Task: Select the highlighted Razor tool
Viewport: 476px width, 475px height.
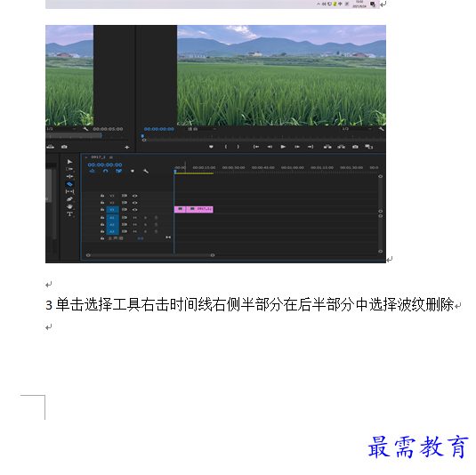Action: point(69,184)
